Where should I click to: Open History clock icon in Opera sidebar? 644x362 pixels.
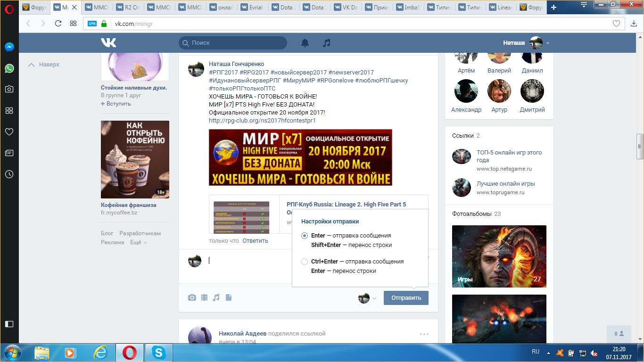pos(9,174)
